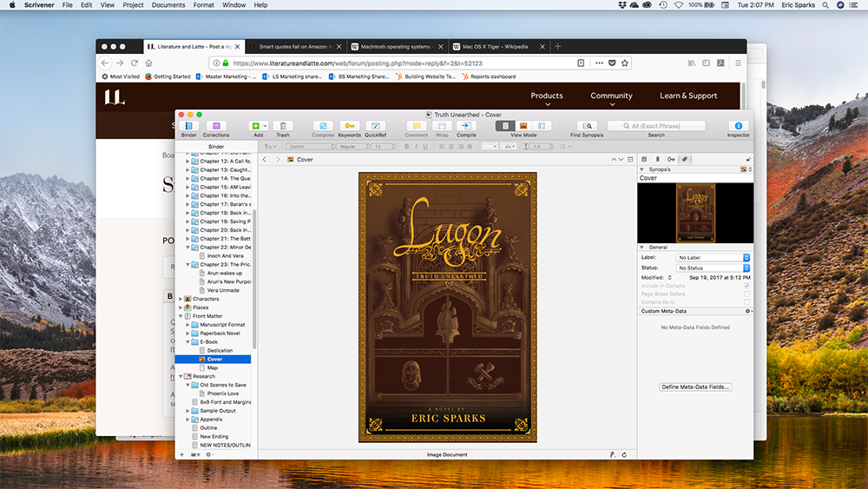Toggle underline formatting

point(425,147)
